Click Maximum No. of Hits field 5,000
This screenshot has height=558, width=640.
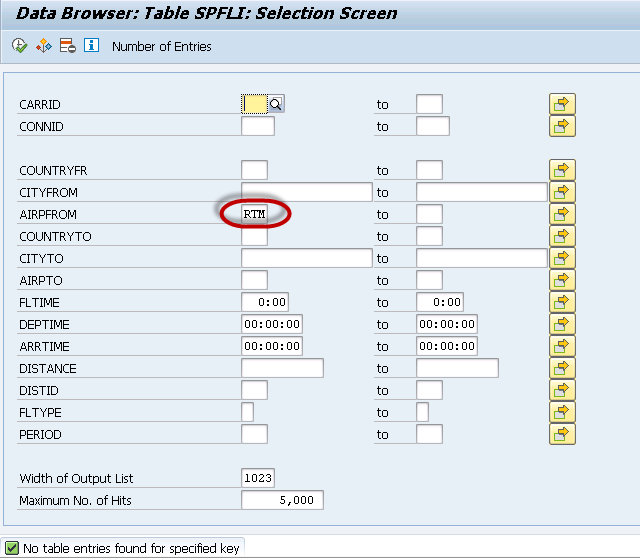click(x=282, y=500)
